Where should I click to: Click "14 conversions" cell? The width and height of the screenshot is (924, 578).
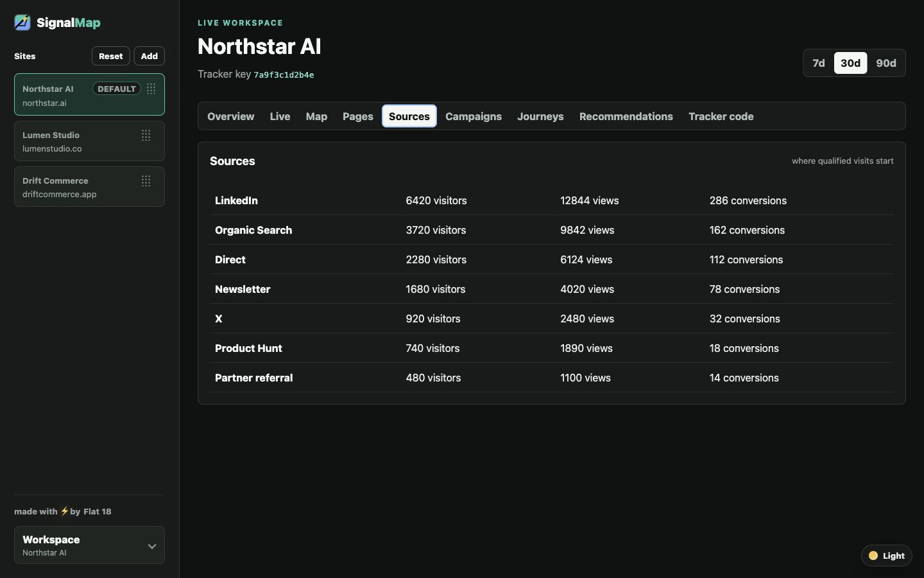[x=744, y=378]
